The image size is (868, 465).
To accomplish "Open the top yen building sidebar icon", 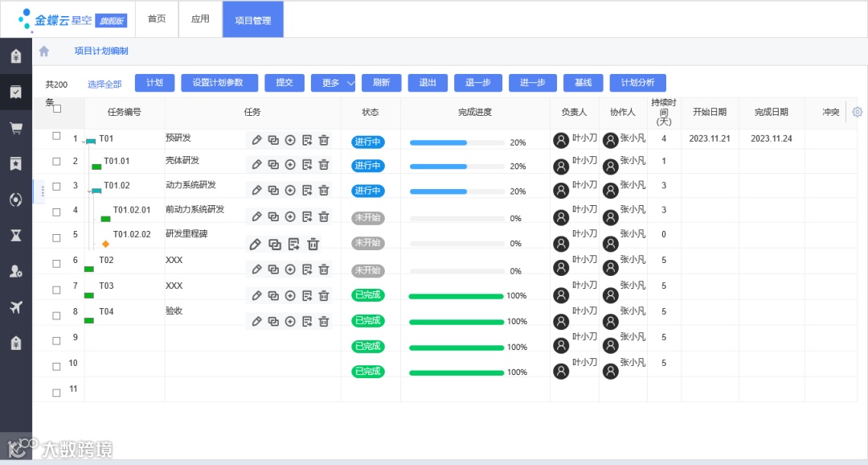I will [x=16, y=56].
